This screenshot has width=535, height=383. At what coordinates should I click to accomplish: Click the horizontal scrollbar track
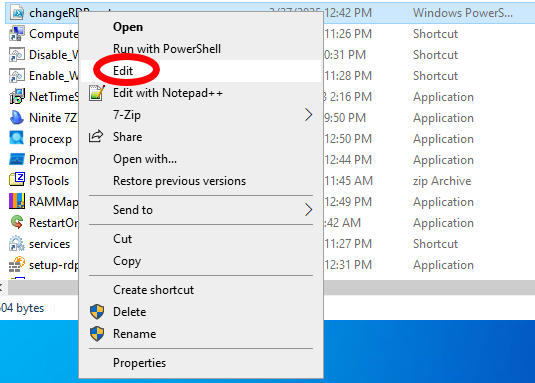tap(429, 288)
